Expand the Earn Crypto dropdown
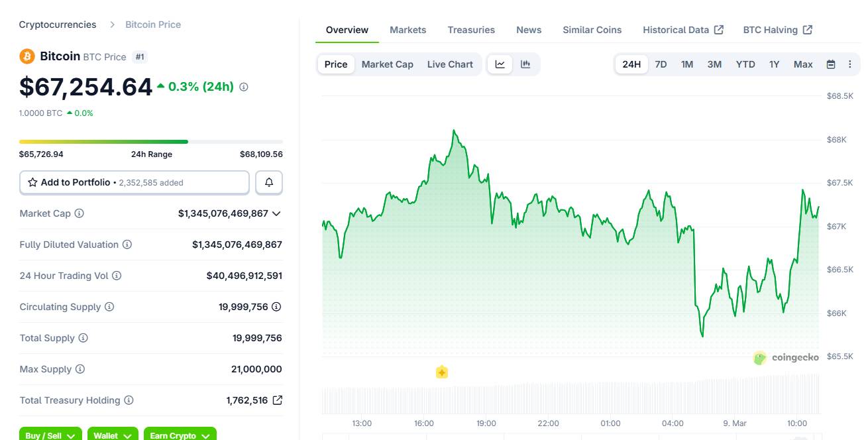Image resolution: width=868 pixels, height=440 pixels. tap(180, 435)
